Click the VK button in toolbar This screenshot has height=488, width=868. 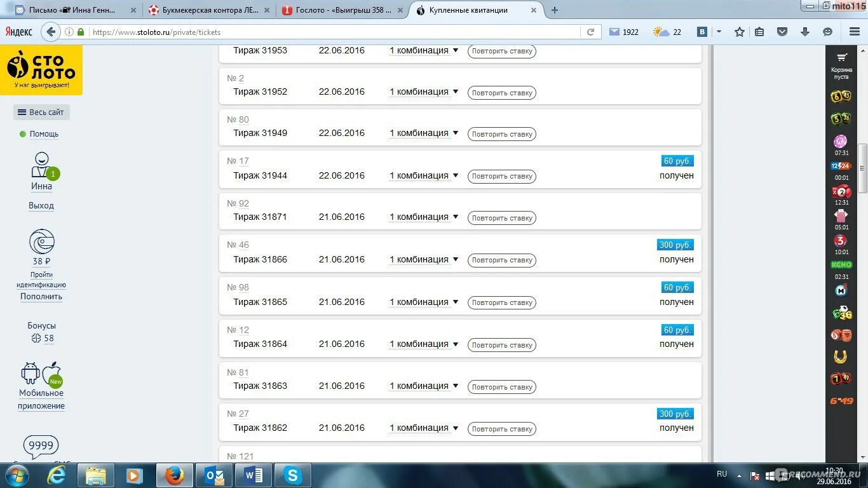point(702,32)
